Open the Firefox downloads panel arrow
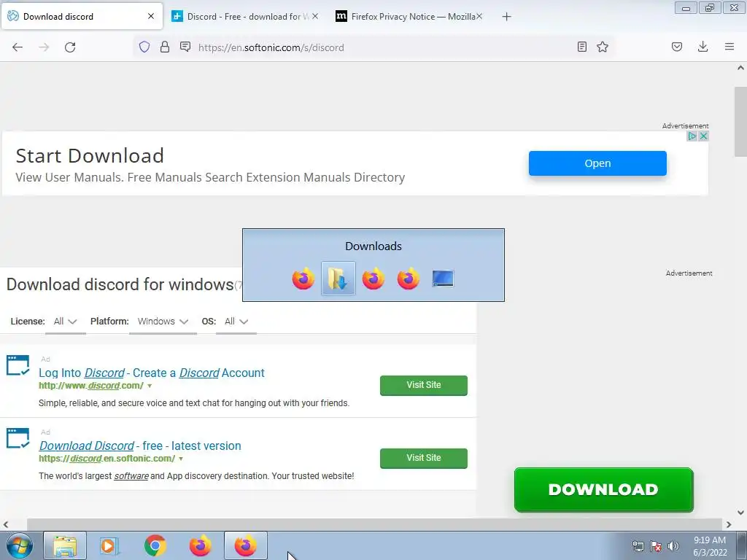The width and height of the screenshot is (747, 560). click(703, 47)
